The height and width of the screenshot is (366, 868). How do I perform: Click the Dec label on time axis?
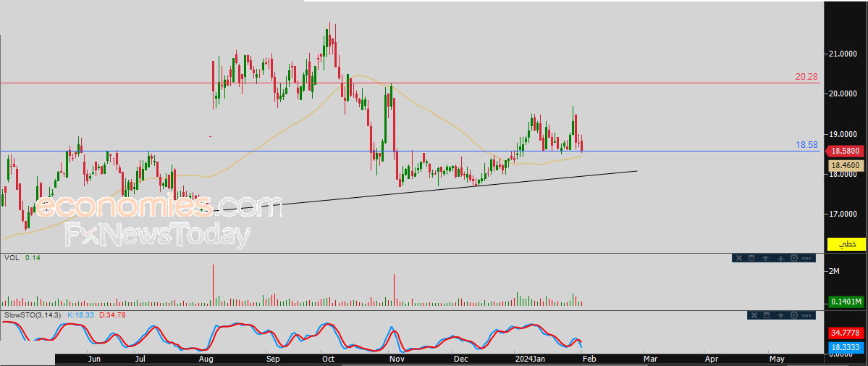tap(460, 359)
